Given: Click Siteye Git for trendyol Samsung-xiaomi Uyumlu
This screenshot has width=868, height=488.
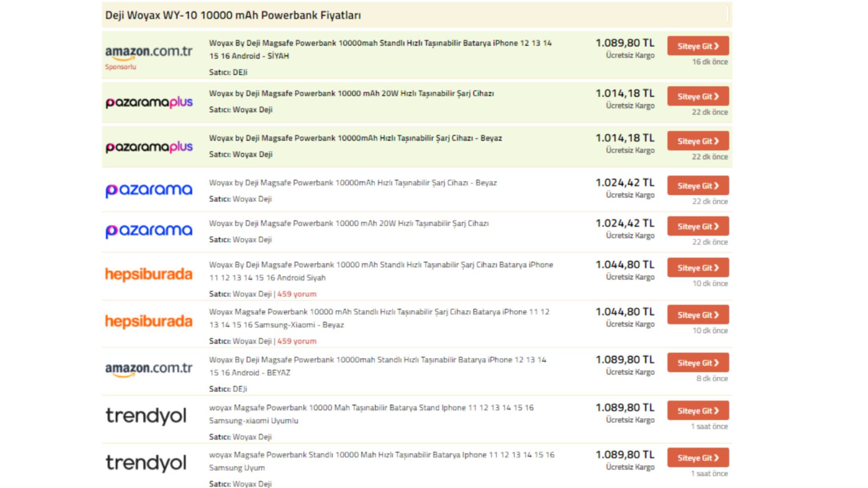Looking at the screenshot, I should (698, 411).
